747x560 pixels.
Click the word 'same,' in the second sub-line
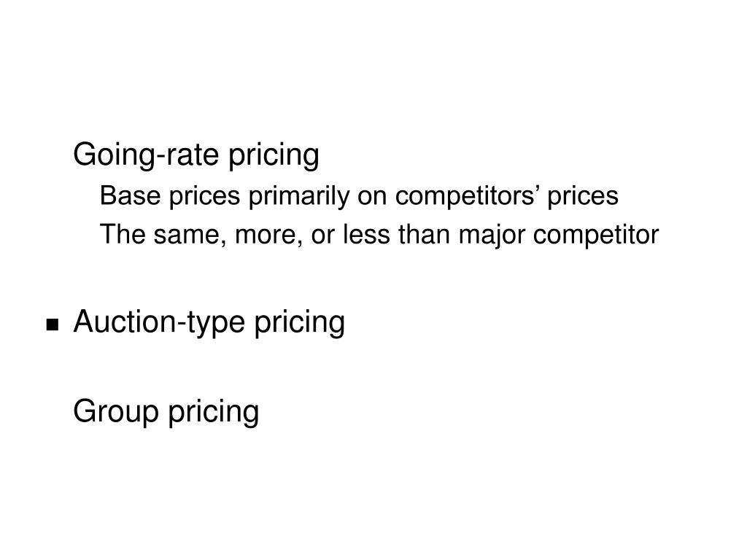click(190, 236)
